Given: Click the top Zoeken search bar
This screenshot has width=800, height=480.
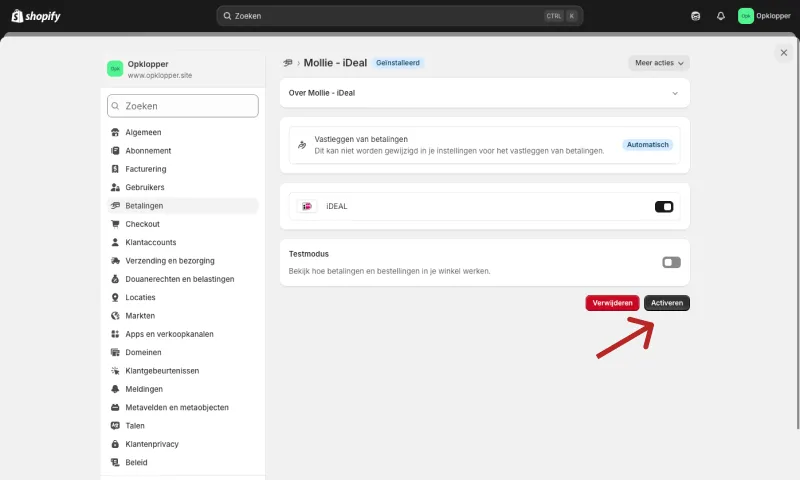Looking at the screenshot, I should (399, 16).
